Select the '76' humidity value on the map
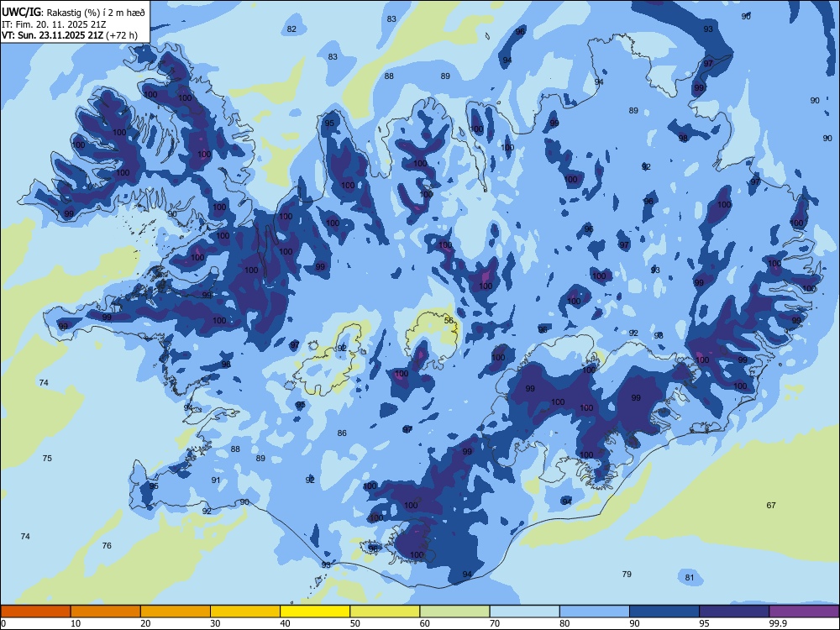Image resolution: width=840 pixels, height=630 pixels. 107,545
